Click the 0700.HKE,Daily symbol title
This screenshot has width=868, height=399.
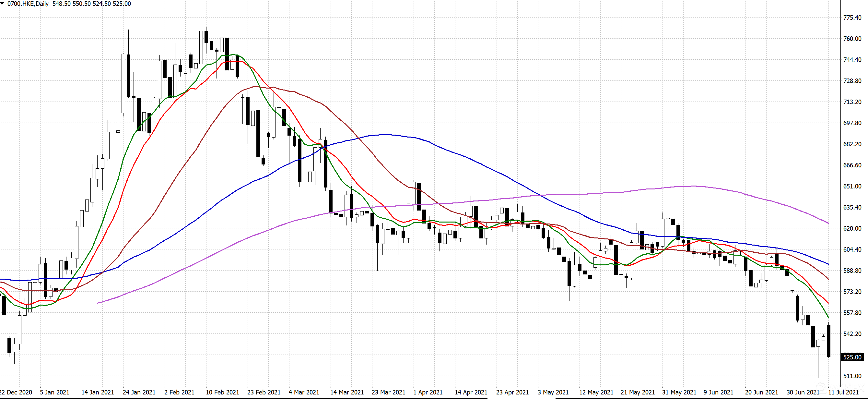28,4
